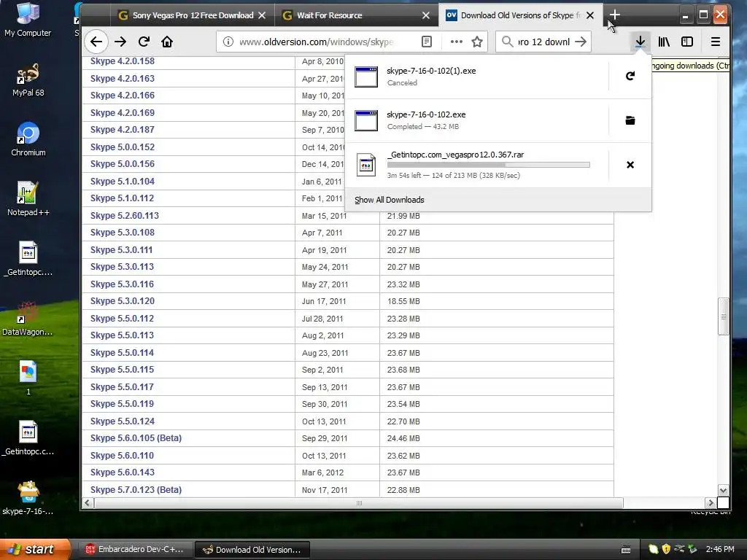Go back with the browser back arrow
The height and width of the screenshot is (560, 747).
tap(96, 42)
